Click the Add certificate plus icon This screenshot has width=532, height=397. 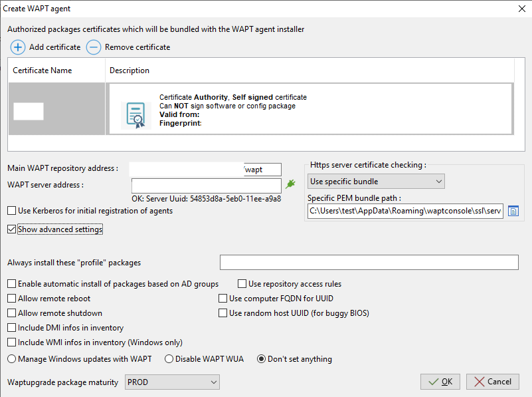click(x=18, y=47)
